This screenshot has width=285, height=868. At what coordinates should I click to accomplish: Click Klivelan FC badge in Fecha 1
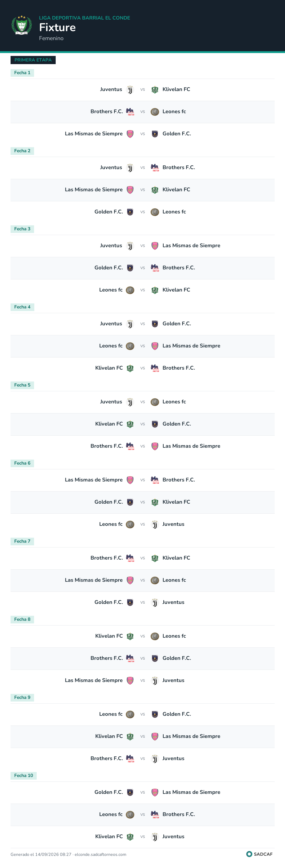tap(155, 90)
